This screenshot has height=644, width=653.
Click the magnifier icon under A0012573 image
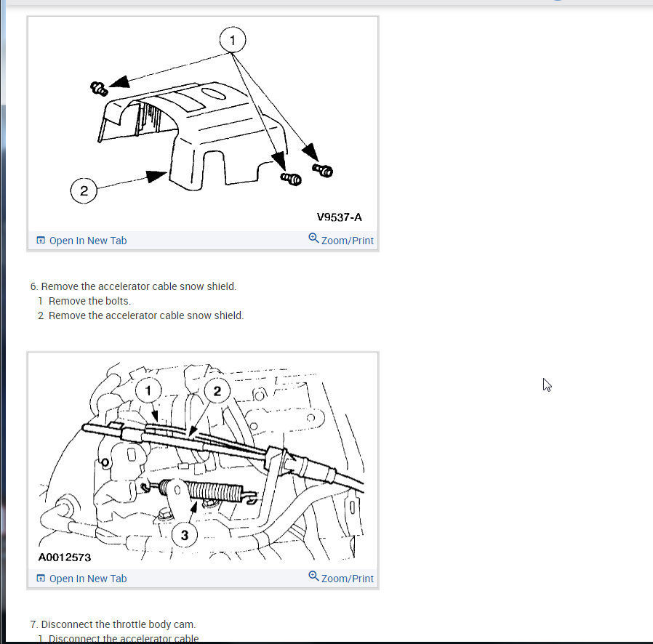click(313, 576)
